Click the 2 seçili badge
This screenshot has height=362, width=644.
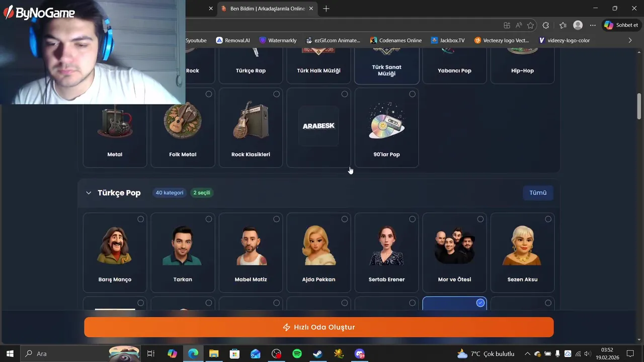(x=202, y=193)
